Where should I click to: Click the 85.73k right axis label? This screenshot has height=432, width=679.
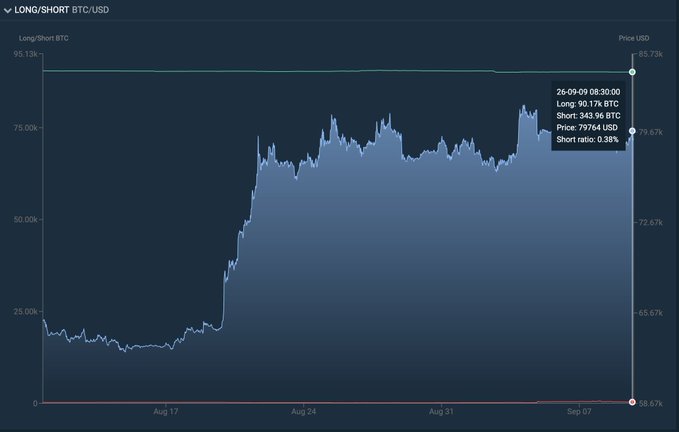[650, 54]
